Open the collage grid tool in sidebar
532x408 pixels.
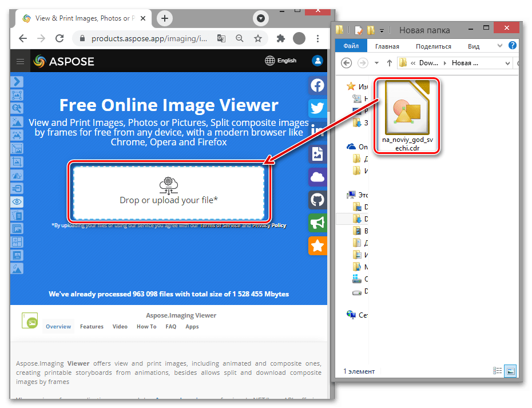[x=17, y=242]
